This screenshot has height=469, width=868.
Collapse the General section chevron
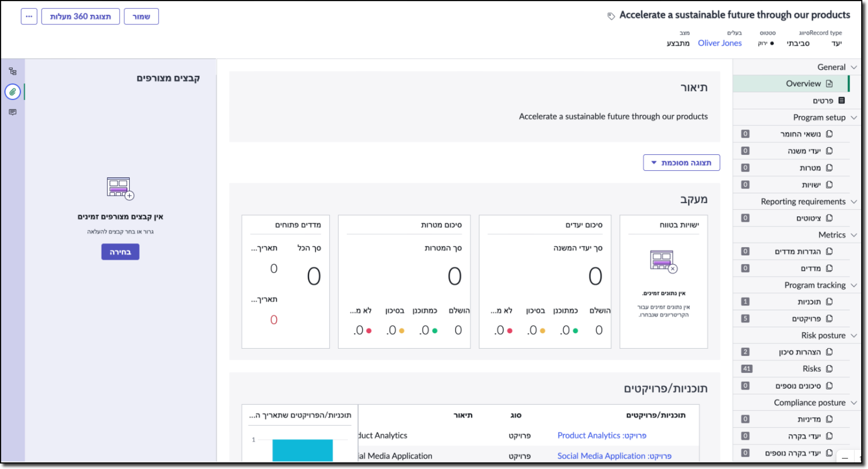pos(854,67)
